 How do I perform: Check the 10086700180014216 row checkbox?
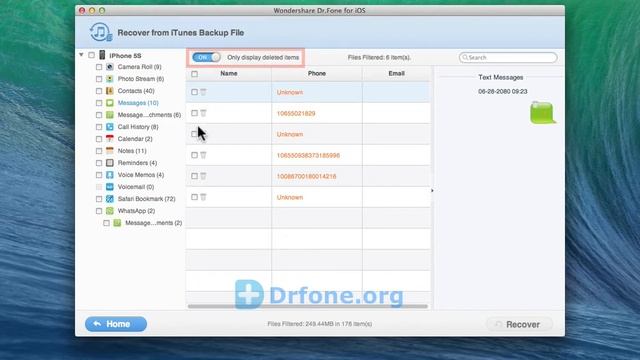pyautogui.click(x=194, y=176)
